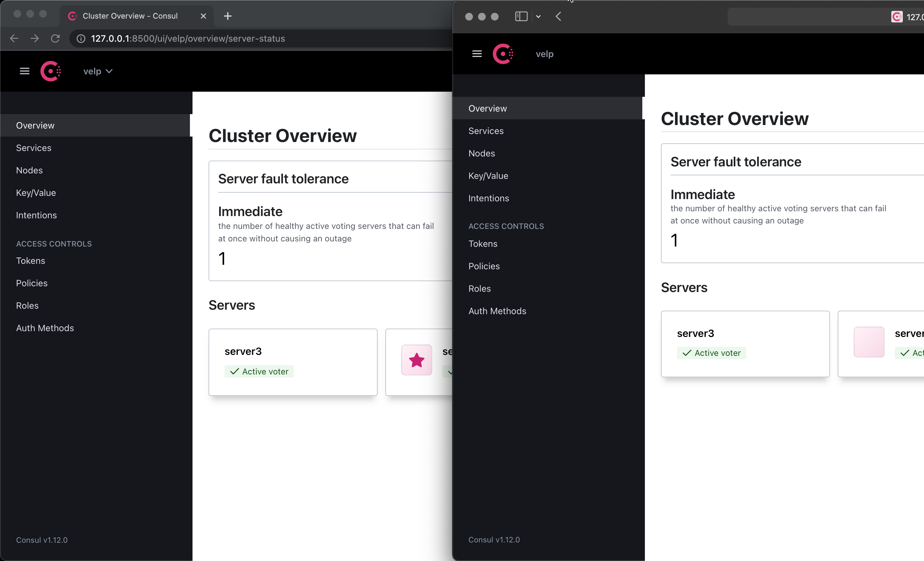Click the Consul logo beside the menu
Image resolution: width=924 pixels, height=561 pixels.
point(50,71)
